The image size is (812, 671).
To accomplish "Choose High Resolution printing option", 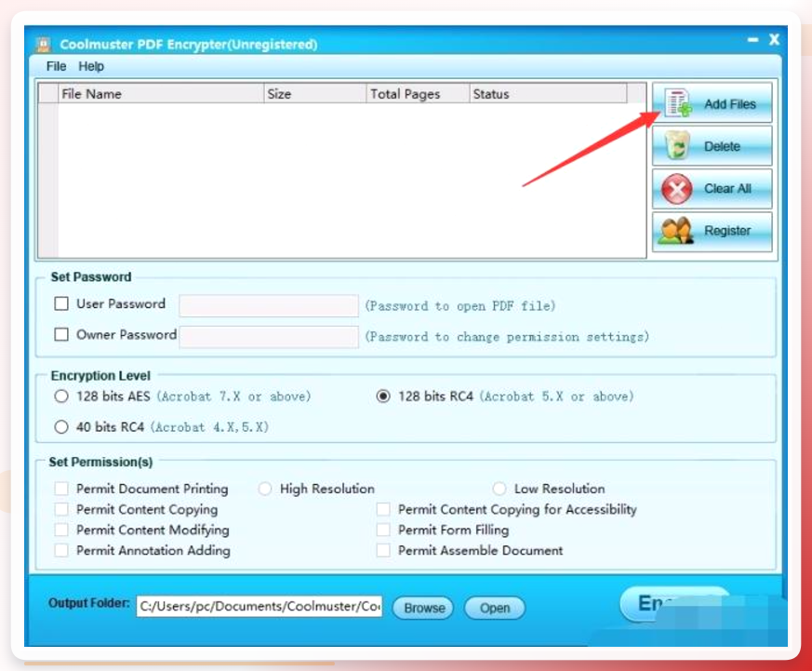I will click(265, 489).
